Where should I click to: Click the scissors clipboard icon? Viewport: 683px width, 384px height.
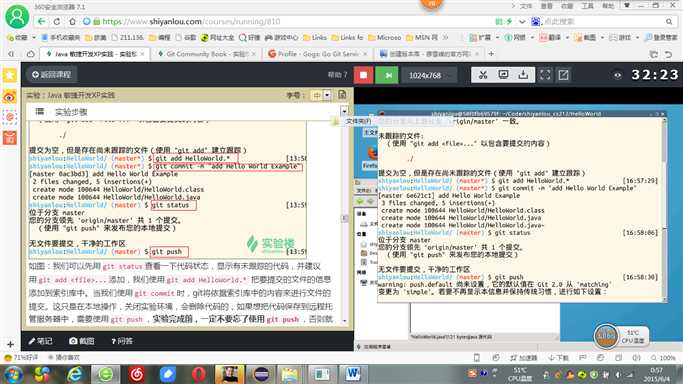483,75
